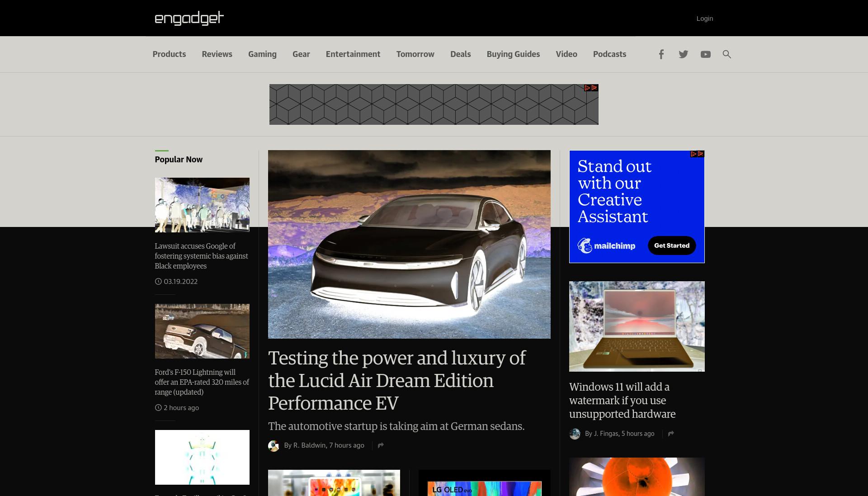
Task: Click the top hexagon-pattern banner ad
Action: [434, 104]
